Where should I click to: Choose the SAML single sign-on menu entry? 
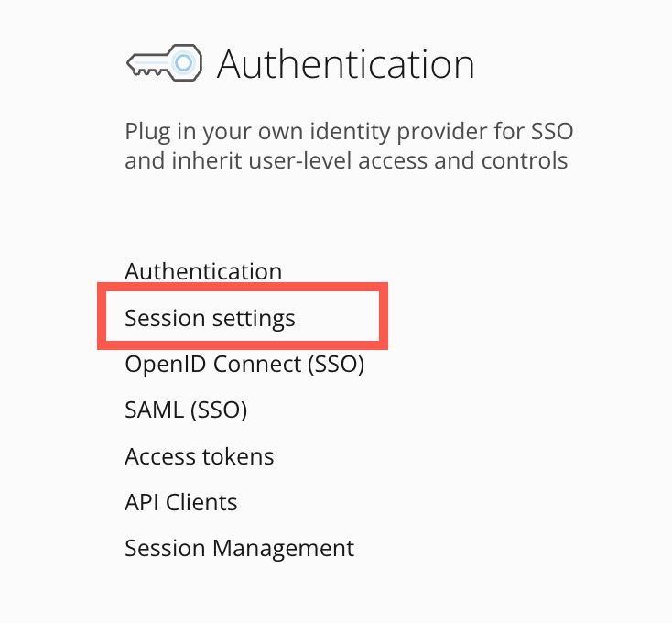186,410
